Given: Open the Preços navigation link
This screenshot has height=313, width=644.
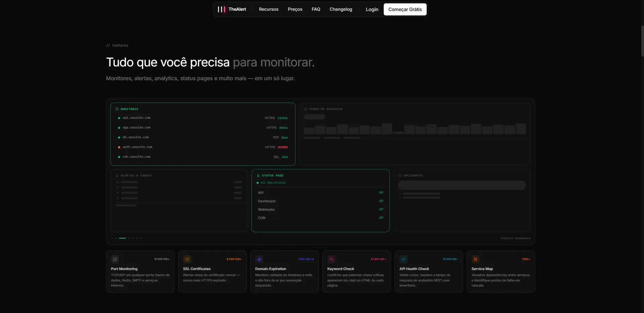Looking at the screenshot, I should (x=295, y=9).
